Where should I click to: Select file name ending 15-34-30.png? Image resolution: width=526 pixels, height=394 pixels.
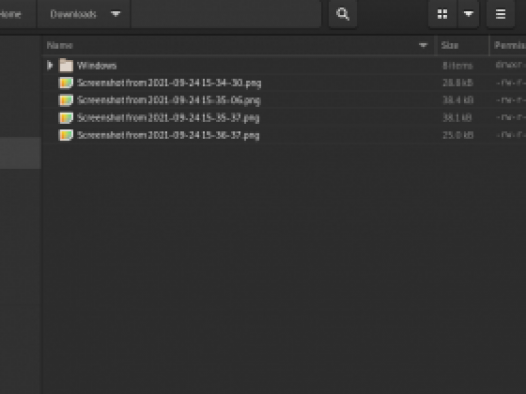[169, 83]
